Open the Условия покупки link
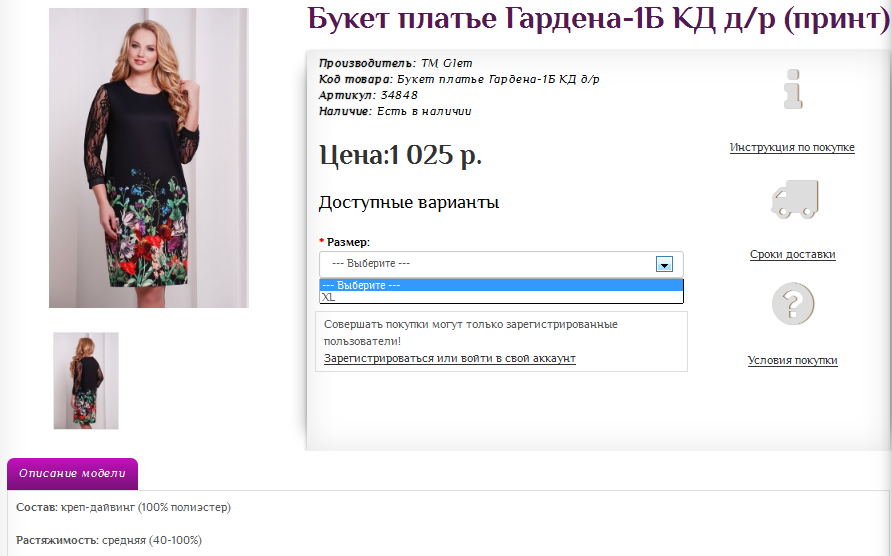Viewport: 892px width, 556px height. pos(792,360)
